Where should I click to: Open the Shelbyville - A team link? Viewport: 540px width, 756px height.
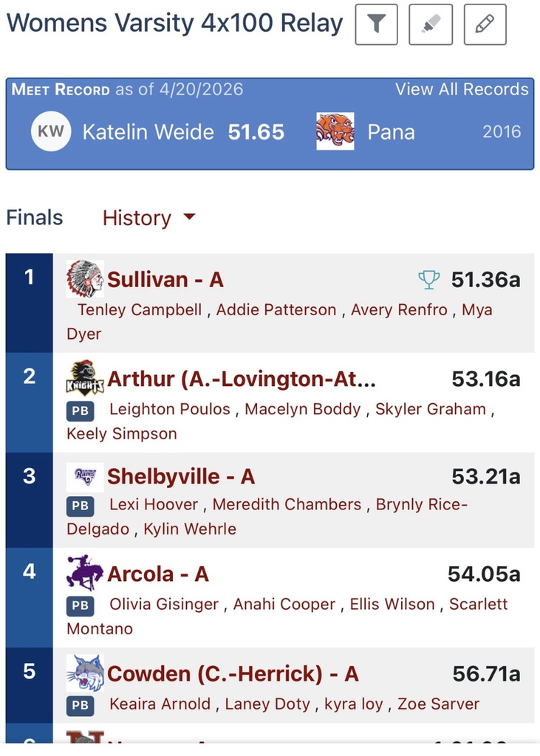181,477
